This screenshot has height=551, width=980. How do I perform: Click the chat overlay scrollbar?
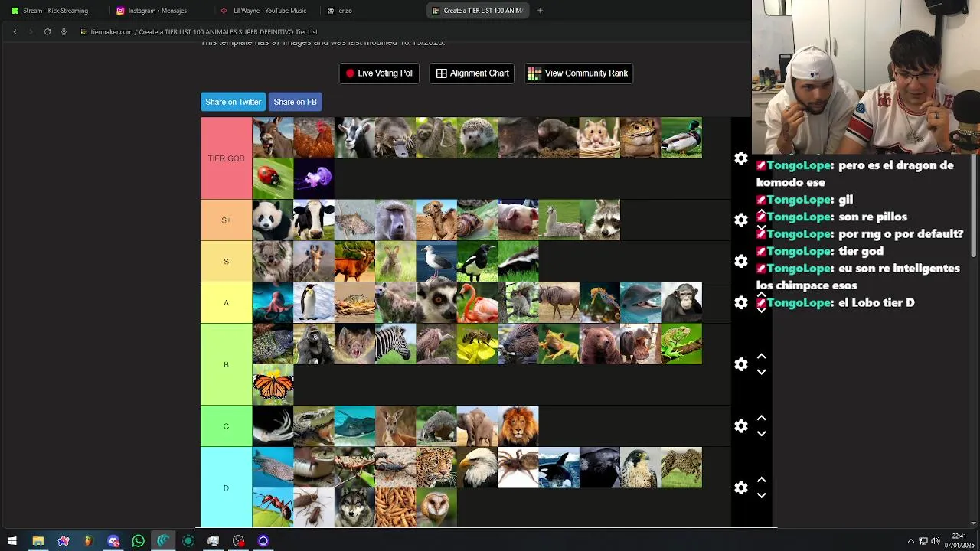pyautogui.click(x=974, y=207)
